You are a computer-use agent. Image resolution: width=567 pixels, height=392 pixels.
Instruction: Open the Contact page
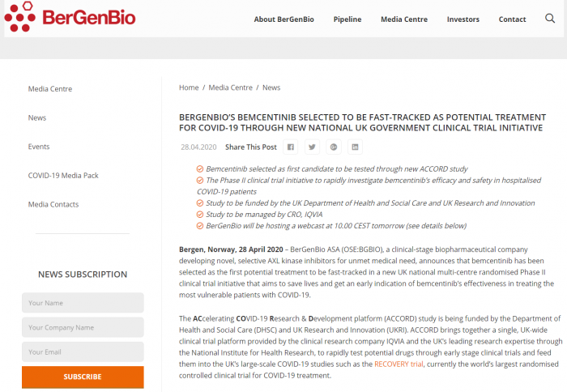512,19
